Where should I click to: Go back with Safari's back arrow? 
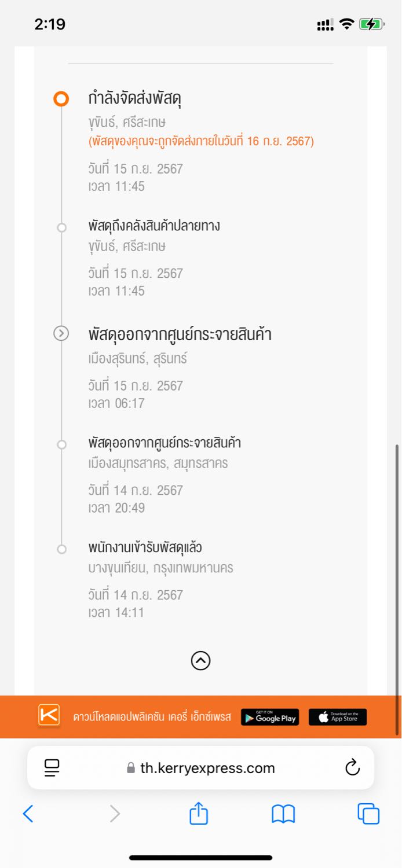point(28,814)
